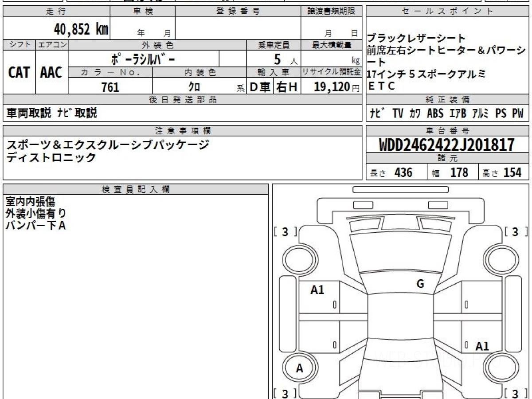Screen dimensions: 532x399
Task: Select the 譲渡書類期限 header
Action: click(331, 12)
